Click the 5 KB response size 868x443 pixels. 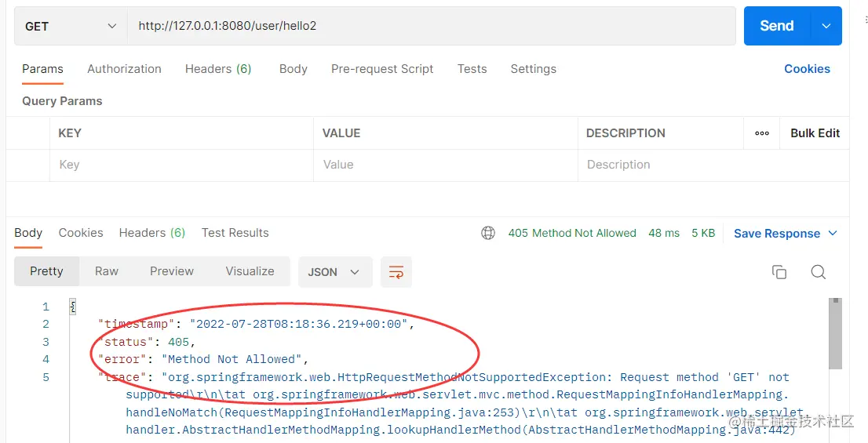[704, 234]
